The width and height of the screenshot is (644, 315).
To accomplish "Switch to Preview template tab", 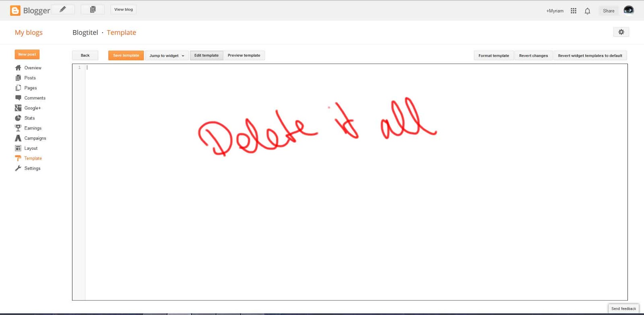I will [x=244, y=56].
